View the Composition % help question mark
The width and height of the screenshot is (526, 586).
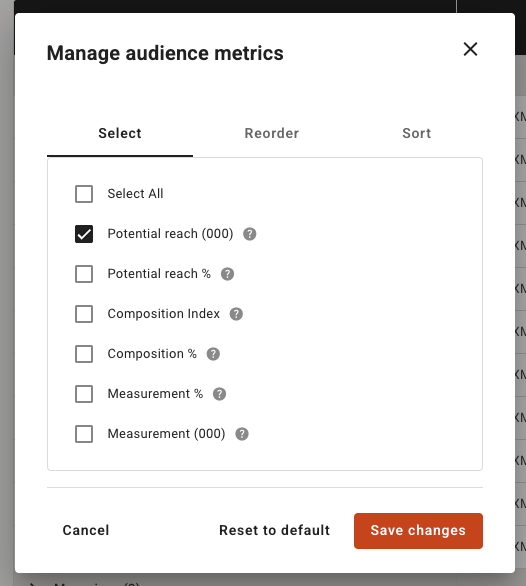coord(213,354)
